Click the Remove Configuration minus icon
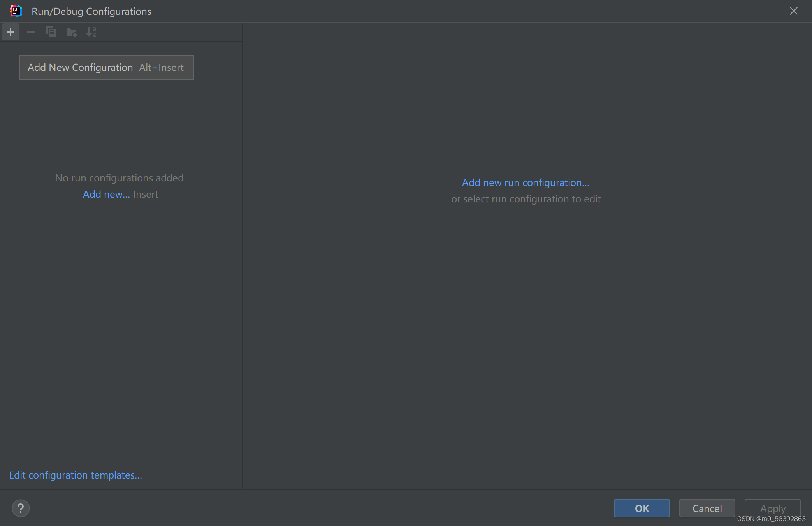The width and height of the screenshot is (812, 526). point(31,32)
